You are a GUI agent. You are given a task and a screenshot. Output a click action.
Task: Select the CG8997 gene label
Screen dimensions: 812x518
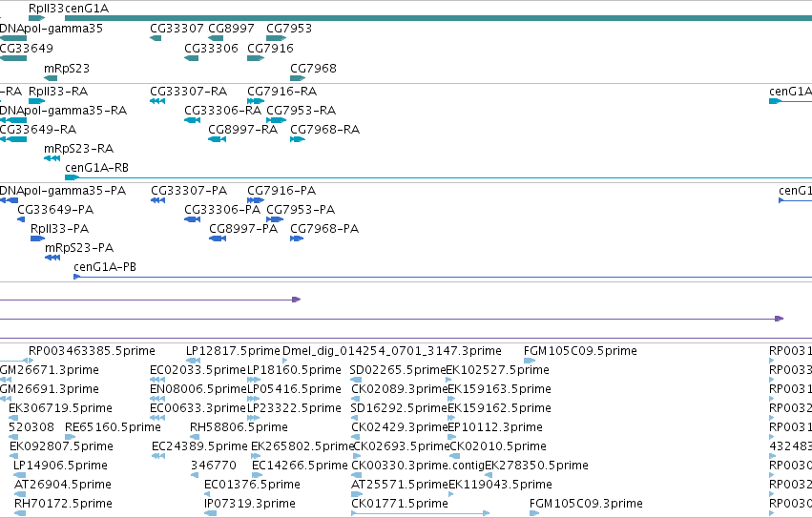coord(231,29)
